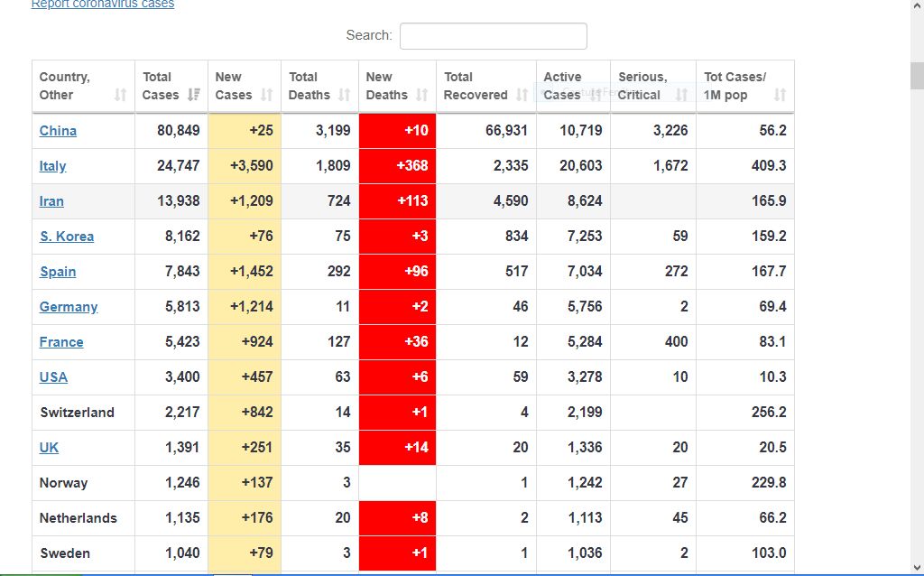Sort table by New Cases icon
924x576 pixels.
click(x=266, y=95)
